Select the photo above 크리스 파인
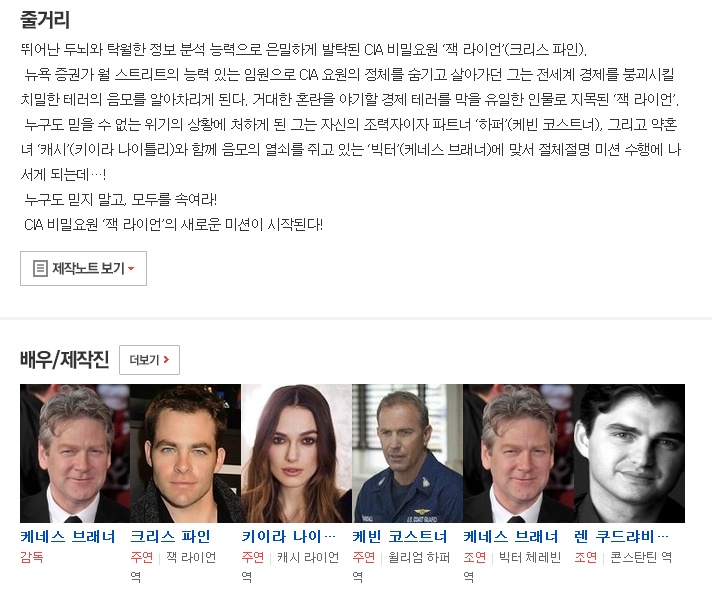712x598 pixels. (x=186, y=453)
